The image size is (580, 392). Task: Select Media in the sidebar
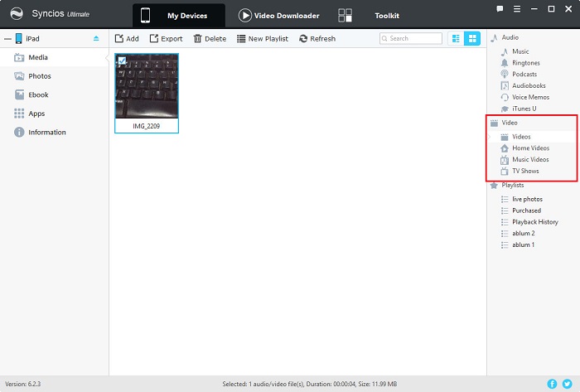point(55,57)
